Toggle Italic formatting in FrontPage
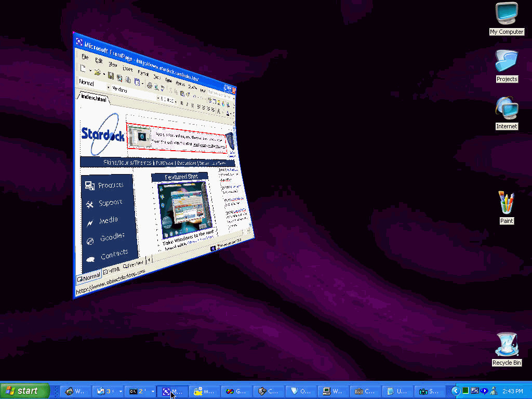The width and height of the screenshot is (532, 399). [187, 104]
